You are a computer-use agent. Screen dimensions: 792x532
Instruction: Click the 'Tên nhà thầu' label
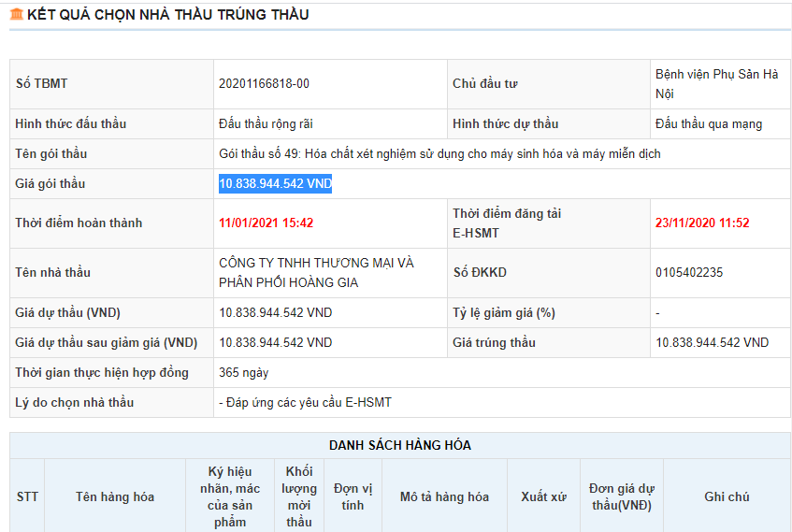click(52, 272)
